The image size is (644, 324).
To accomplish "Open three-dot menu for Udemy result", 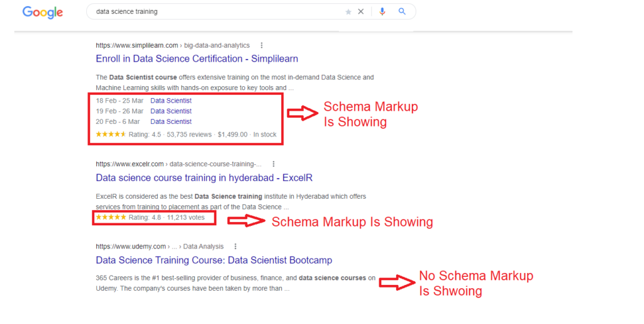I will [x=235, y=247].
